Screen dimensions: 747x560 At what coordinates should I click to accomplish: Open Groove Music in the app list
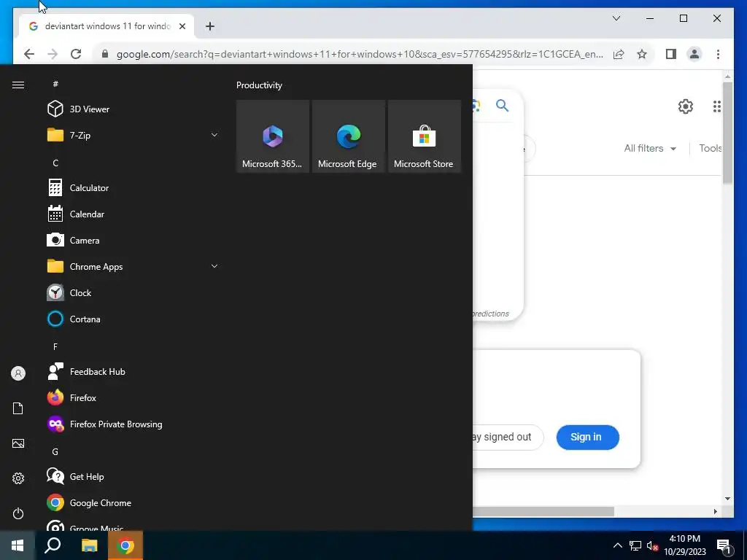pyautogui.click(x=133, y=525)
